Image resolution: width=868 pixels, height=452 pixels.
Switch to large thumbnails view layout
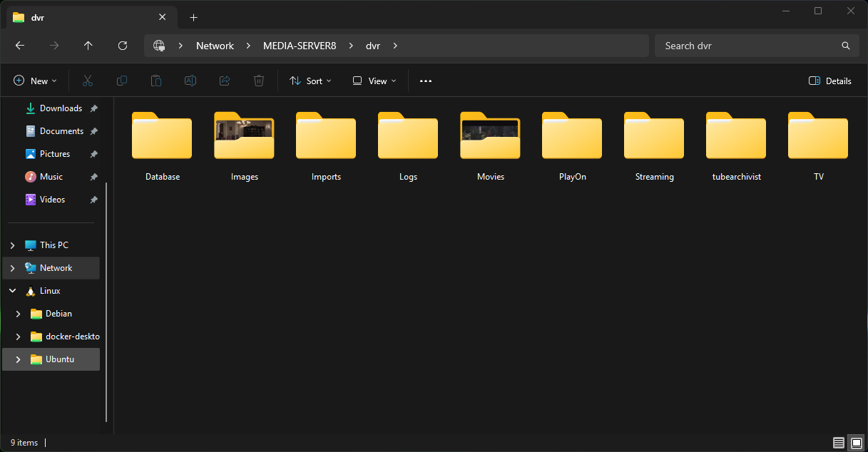[856, 443]
